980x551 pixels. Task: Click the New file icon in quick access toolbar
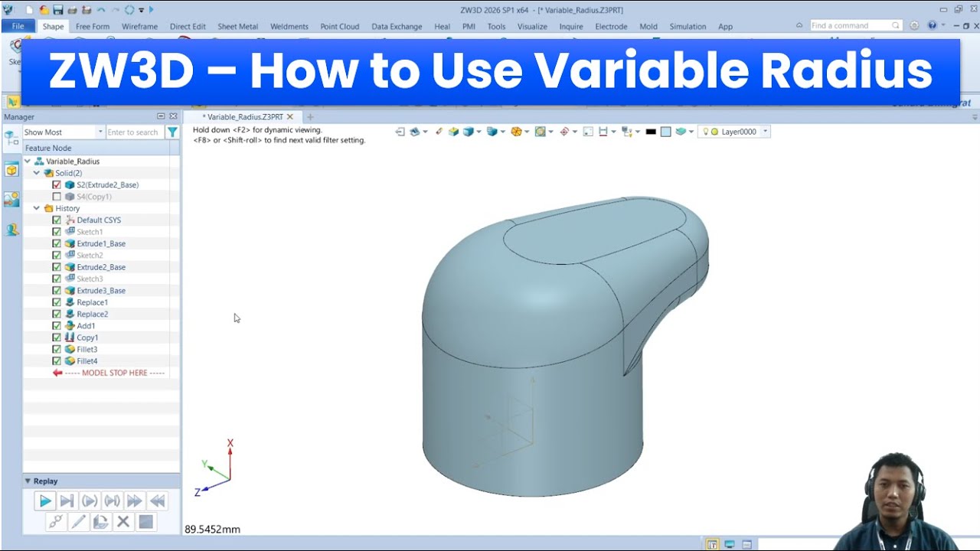(29, 10)
